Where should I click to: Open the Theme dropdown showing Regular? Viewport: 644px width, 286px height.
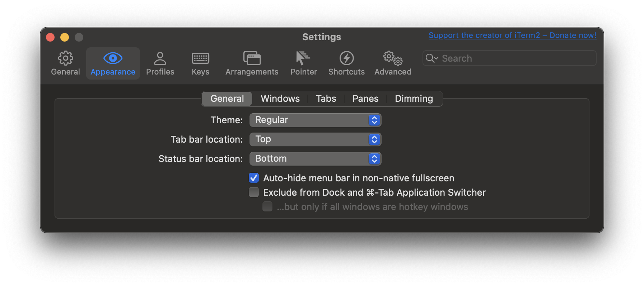point(315,120)
